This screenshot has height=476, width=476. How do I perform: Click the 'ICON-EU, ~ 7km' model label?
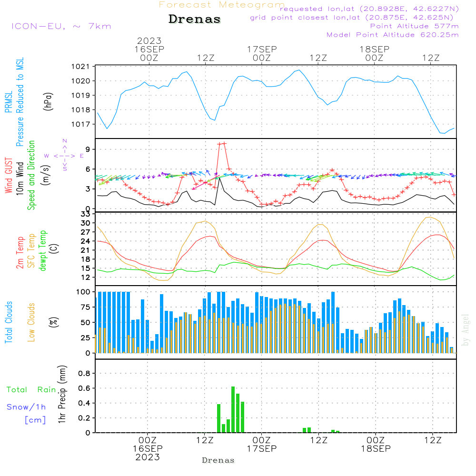pyautogui.click(x=61, y=26)
